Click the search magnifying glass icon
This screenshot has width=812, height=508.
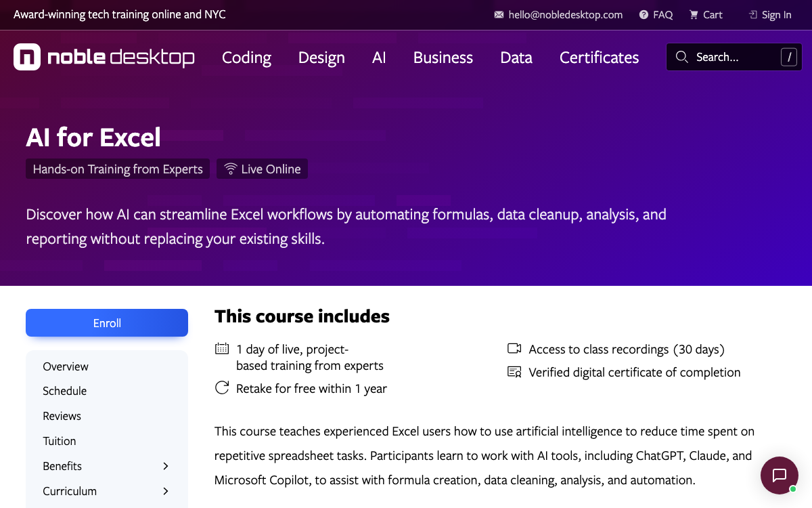pos(682,57)
